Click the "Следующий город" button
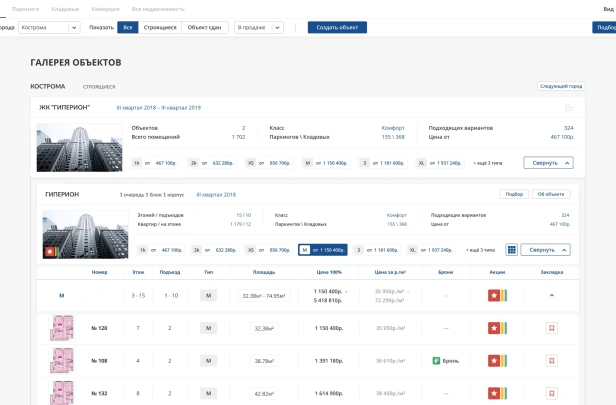The height and width of the screenshot is (405, 616). [560, 87]
